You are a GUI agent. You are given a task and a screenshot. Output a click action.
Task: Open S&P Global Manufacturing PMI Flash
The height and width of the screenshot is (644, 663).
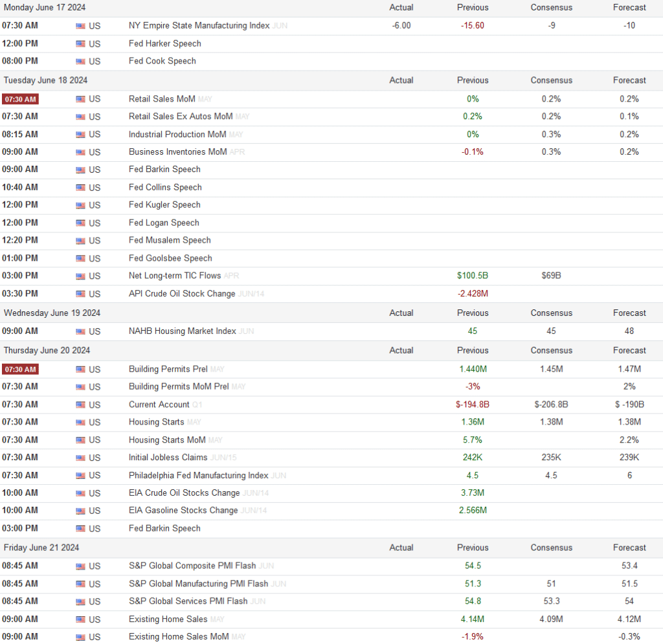tap(198, 584)
